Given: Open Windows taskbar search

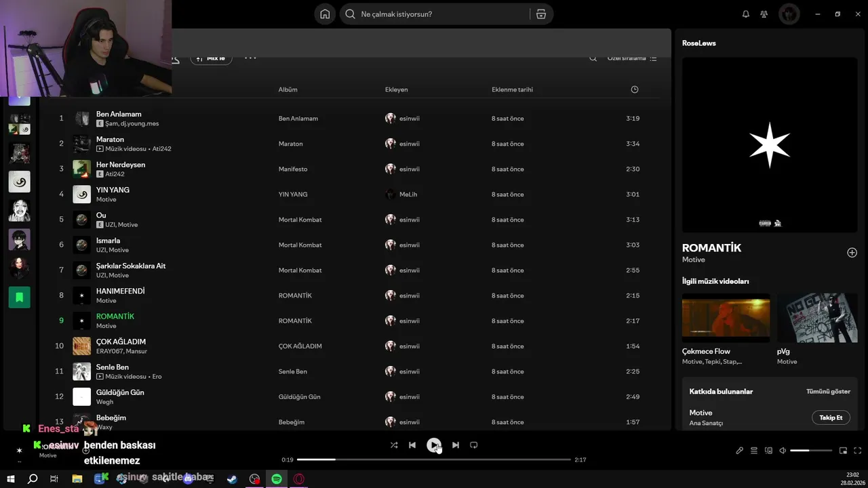Looking at the screenshot, I should pos(33,479).
